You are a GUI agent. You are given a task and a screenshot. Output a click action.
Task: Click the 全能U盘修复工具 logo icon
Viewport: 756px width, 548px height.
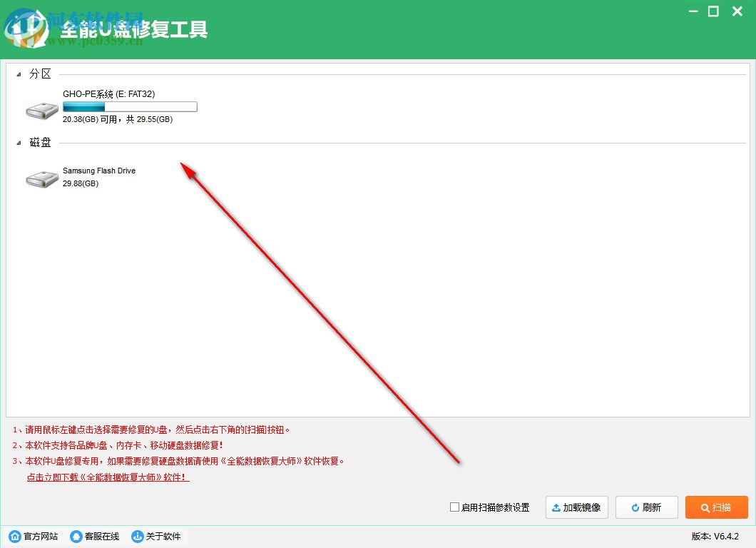tap(26, 27)
